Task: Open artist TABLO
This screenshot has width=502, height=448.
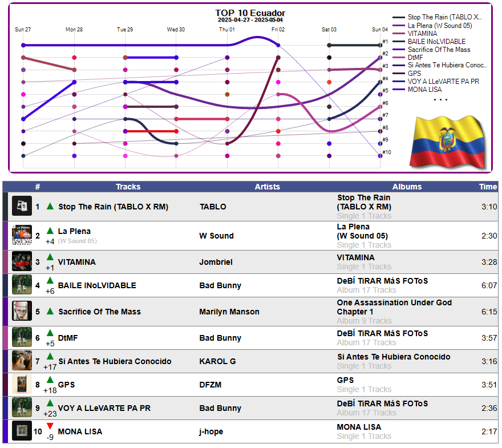Action: (213, 207)
